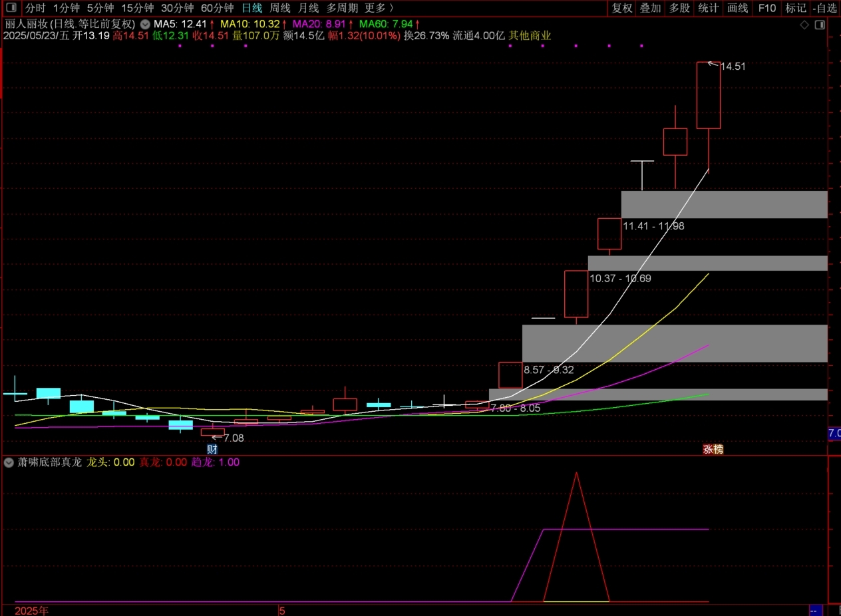Switch to 15分钟 period
The image size is (841, 616).
click(x=137, y=8)
